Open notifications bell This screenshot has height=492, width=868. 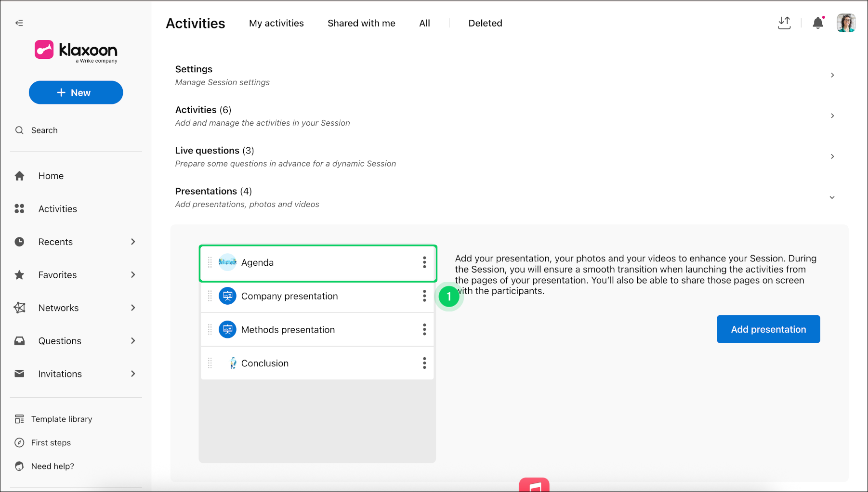818,23
